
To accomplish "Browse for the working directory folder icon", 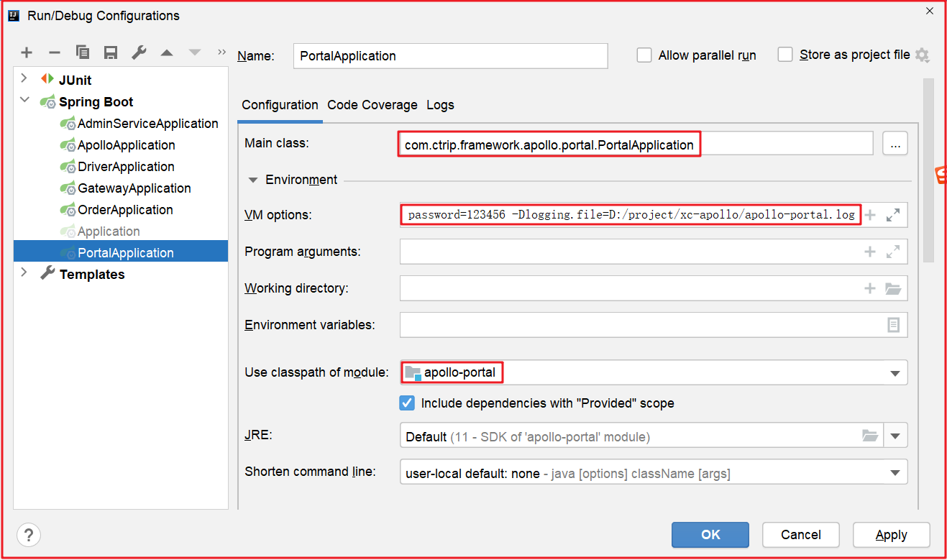I will click(x=892, y=289).
